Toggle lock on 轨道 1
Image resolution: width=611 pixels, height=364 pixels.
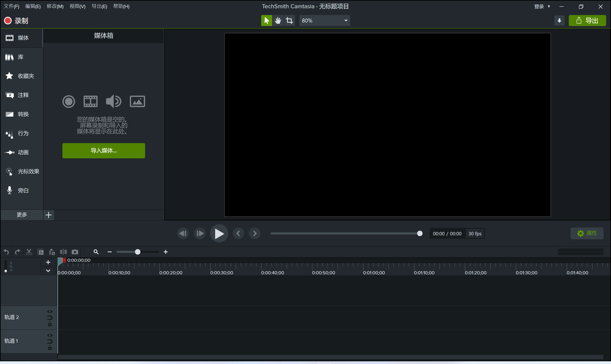(x=50, y=348)
